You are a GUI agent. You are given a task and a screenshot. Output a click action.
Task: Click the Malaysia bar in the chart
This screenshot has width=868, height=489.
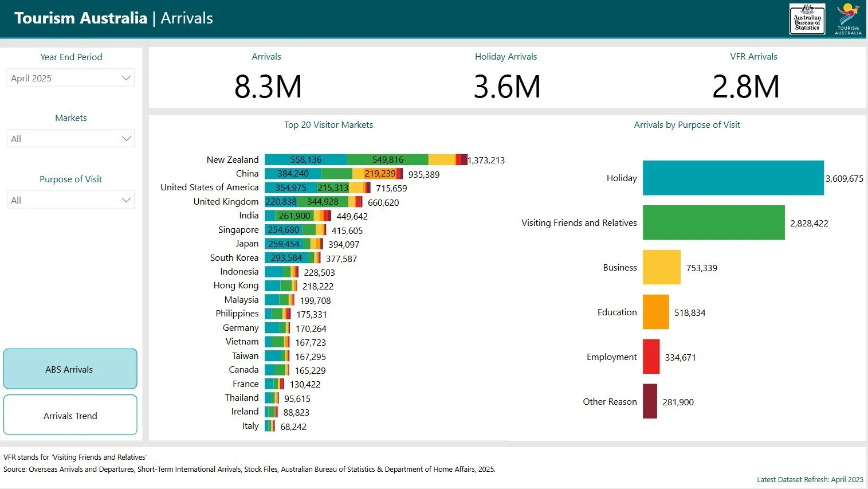pyautogui.click(x=280, y=300)
